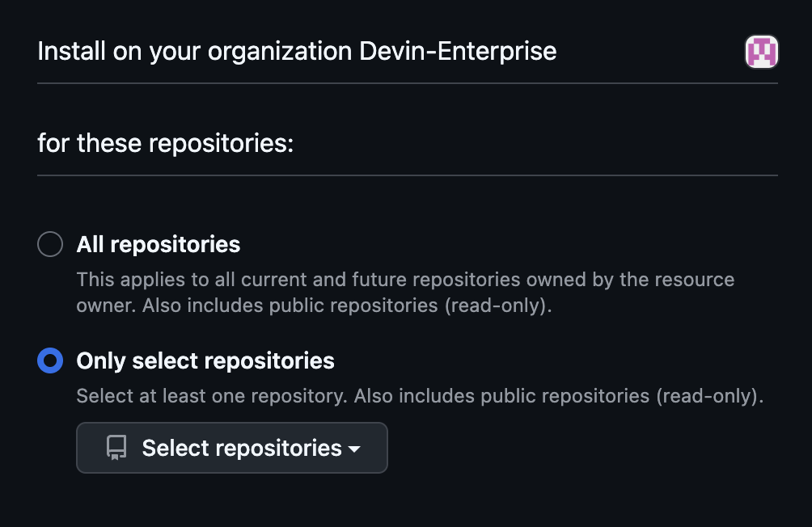Expand the repository selection picker
The image size is (812, 527).
231,447
